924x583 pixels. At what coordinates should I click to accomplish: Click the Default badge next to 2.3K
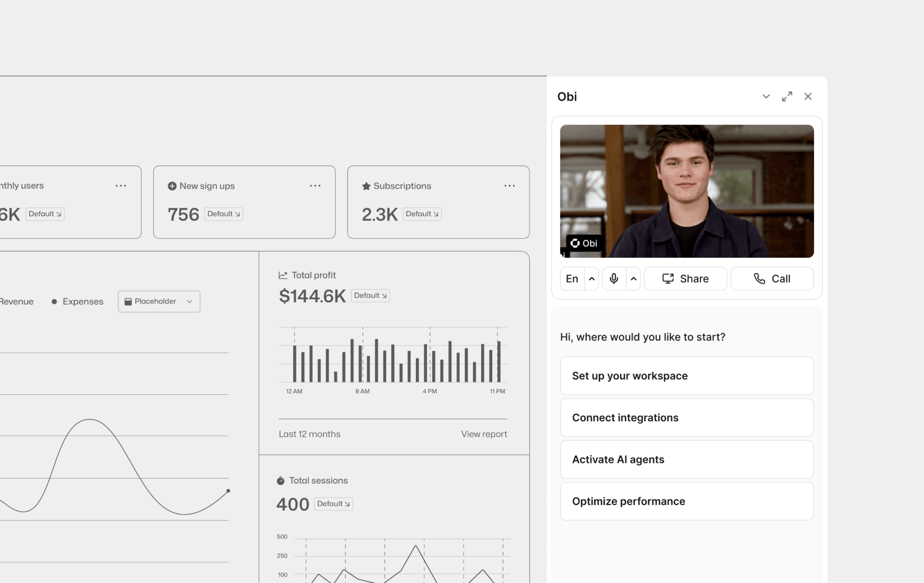click(422, 214)
